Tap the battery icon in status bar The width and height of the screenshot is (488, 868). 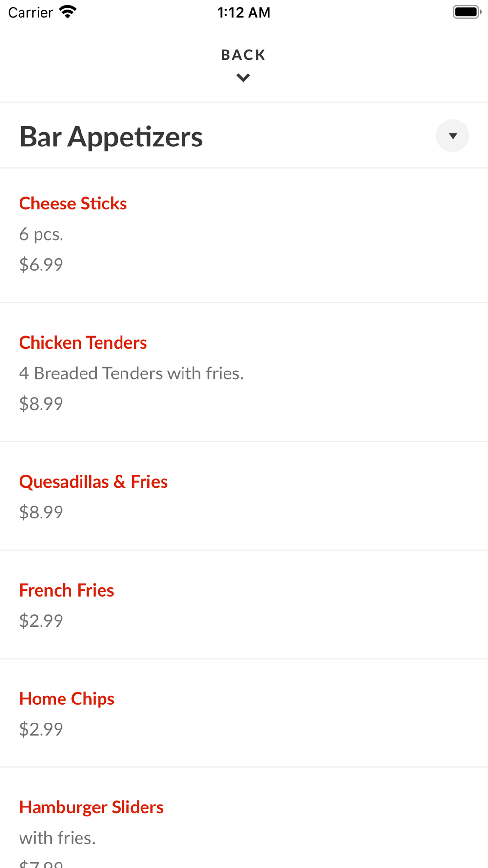(x=467, y=12)
